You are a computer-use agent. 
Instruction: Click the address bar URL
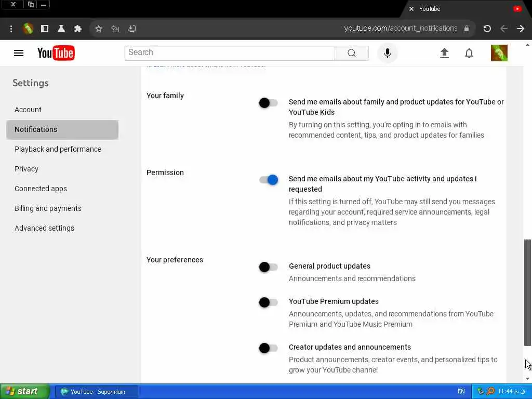tap(401, 29)
